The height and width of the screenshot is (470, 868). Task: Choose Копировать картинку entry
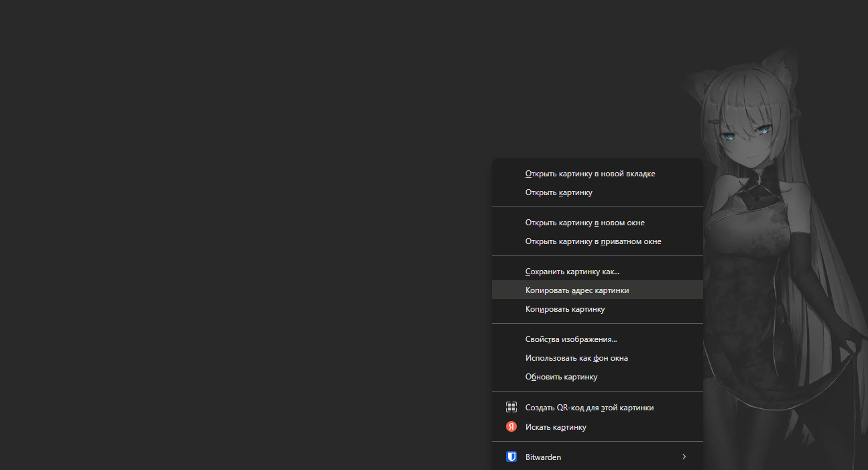597,309
